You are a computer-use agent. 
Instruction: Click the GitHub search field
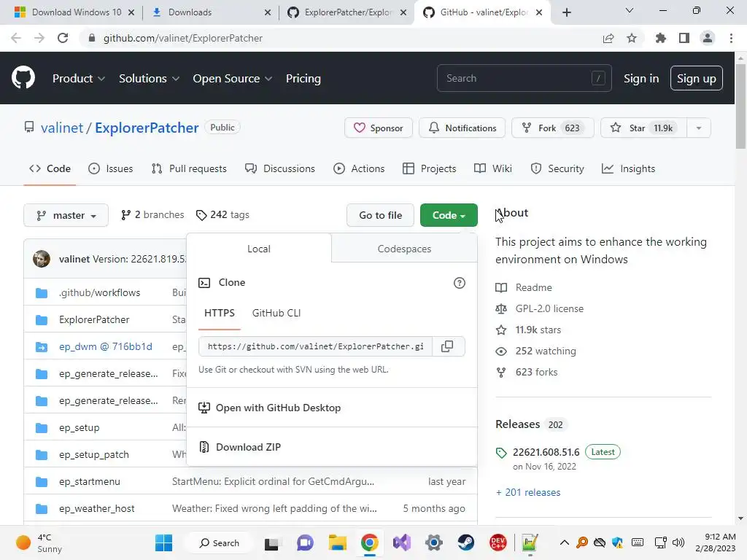[524, 78]
